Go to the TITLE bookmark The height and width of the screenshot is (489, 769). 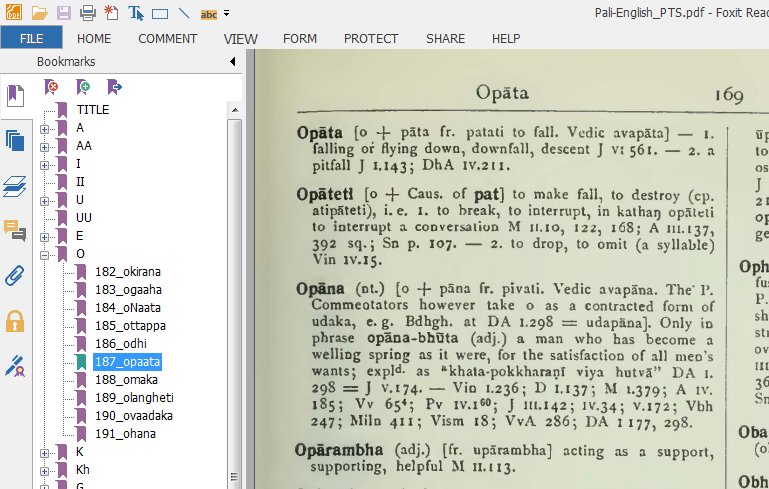click(x=93, y=110)
